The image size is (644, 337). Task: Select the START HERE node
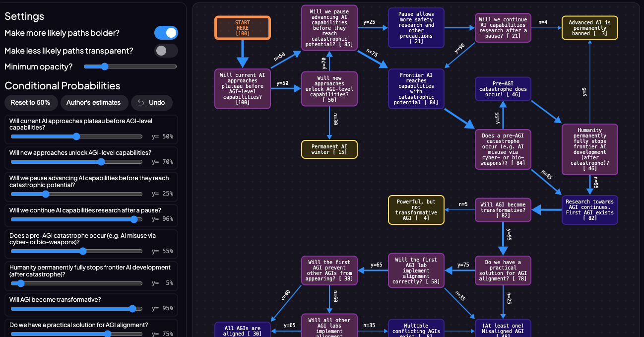click(x=242, y=28)
